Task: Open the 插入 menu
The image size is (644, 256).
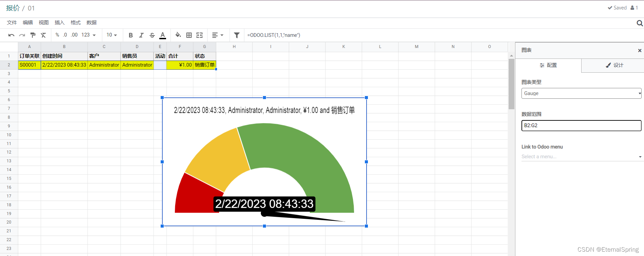Action: pos(59,23)
